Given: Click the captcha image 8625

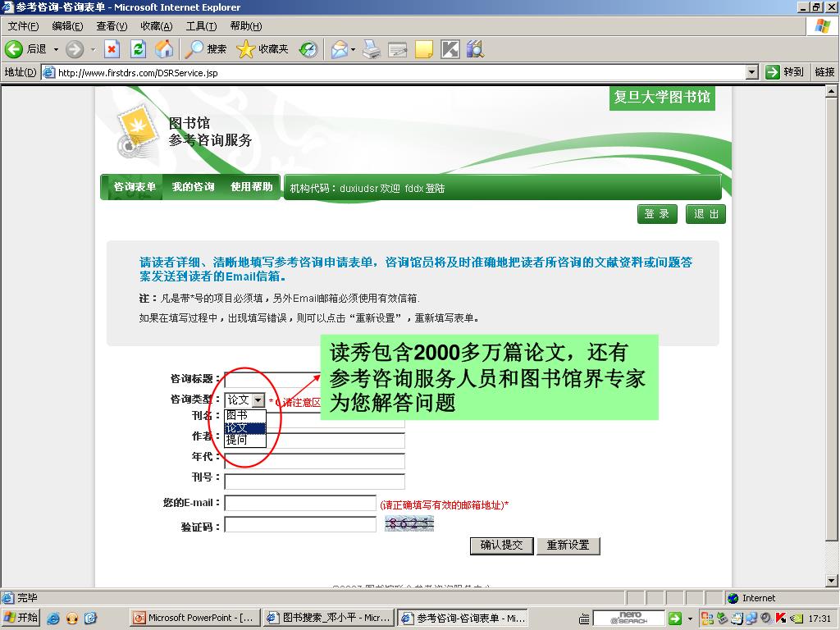Looking at the screenshot, I should (x=409, y=523).
